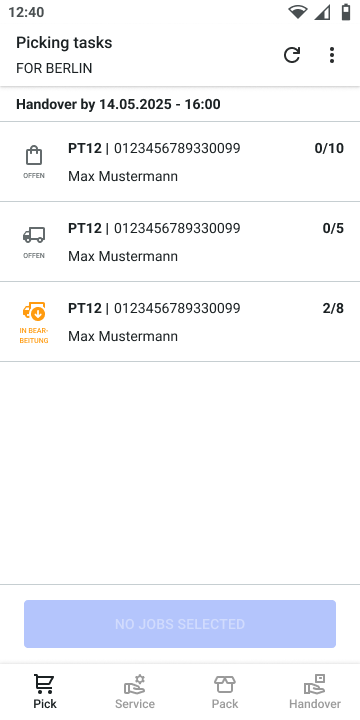Click the gray delivery truck icon marked OFFEN
360x720 pixels.
coord(34,235)
